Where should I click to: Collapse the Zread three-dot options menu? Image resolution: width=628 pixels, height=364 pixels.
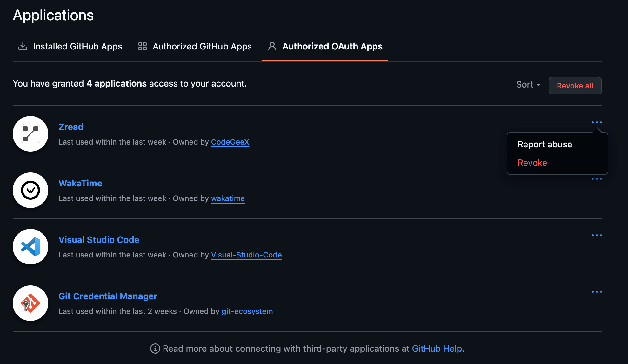tap(597, 122)
